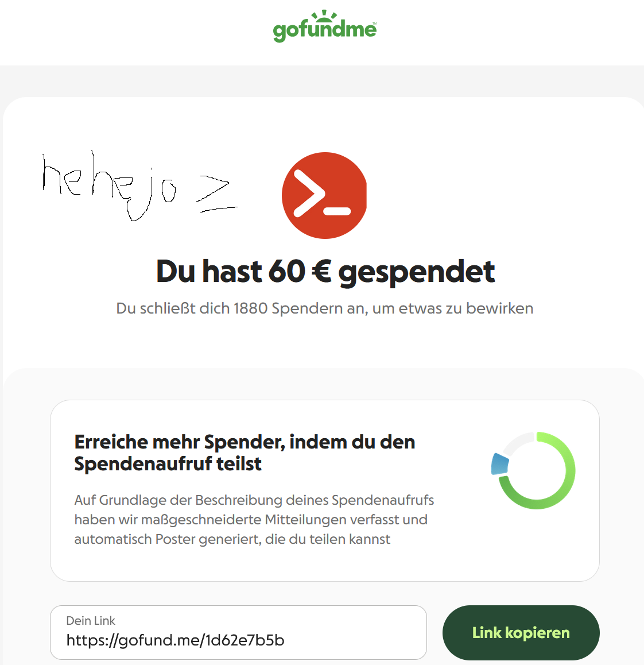Click the white underscore inside the red circle
The image size is (644, 665).
click(337, 211)
